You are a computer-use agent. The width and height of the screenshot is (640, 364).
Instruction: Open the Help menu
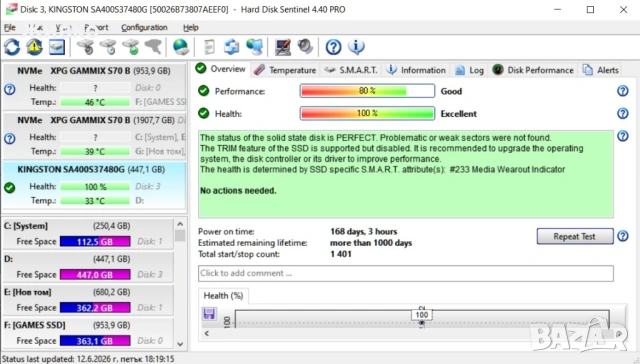(191, 27)
